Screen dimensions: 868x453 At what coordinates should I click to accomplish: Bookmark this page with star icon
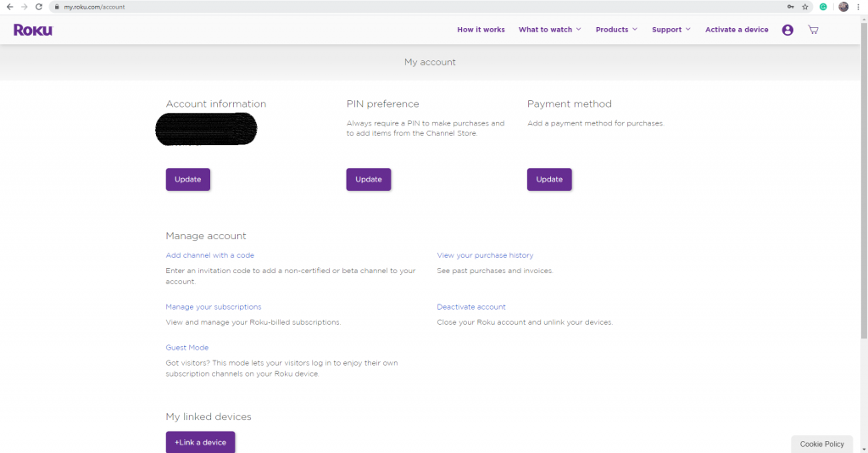click(805, 7)
